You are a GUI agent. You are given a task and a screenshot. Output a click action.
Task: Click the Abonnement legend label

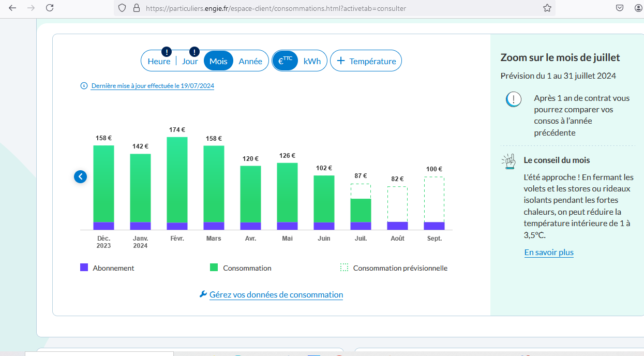tap(113, 268)
